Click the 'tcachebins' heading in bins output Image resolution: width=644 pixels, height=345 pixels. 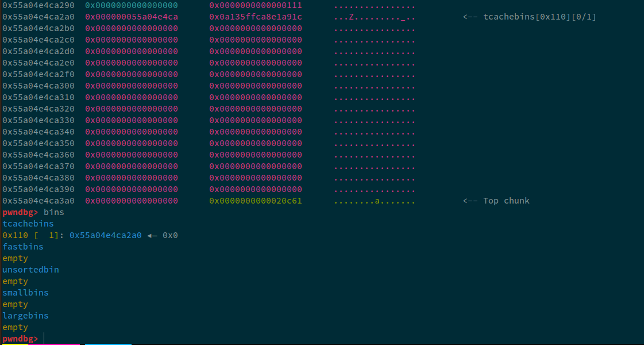click(x=28, y=224)
